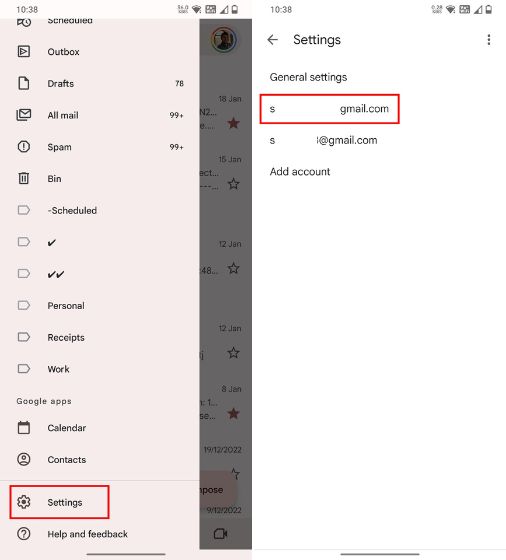Click the label icon next to Personal
This screenshot has height=560, width=506.
click(x=24, y=305)
